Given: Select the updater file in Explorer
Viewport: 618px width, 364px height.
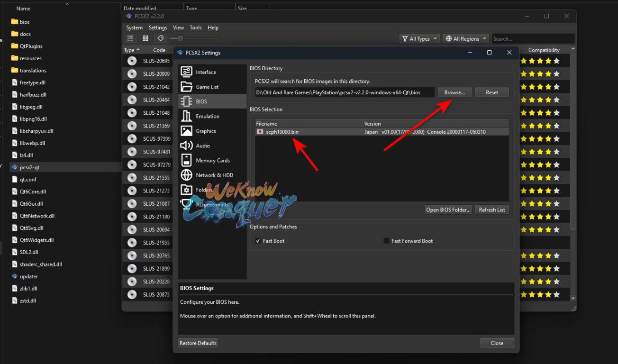Looking at the screenshot, I should click(x=28, y=276).
